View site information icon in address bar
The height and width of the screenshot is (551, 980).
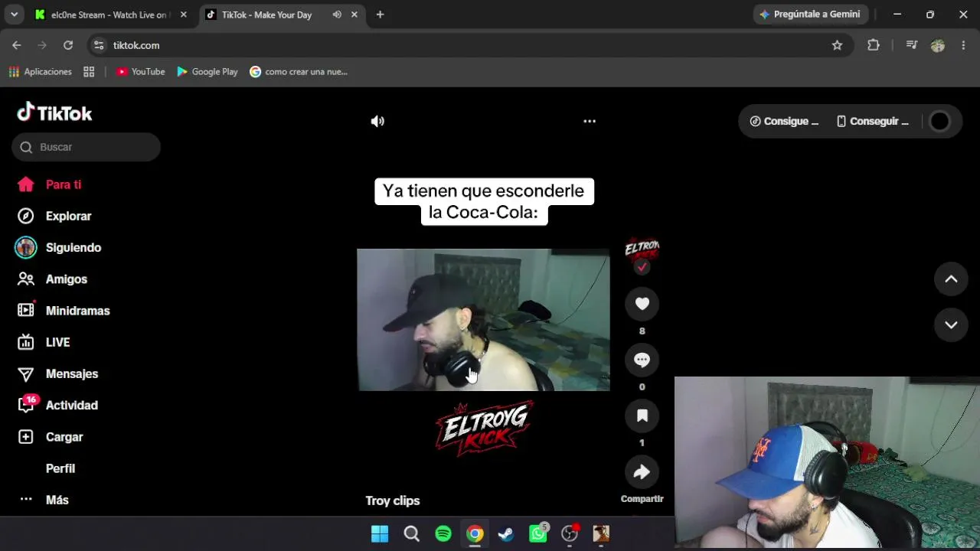click(99, 45)
